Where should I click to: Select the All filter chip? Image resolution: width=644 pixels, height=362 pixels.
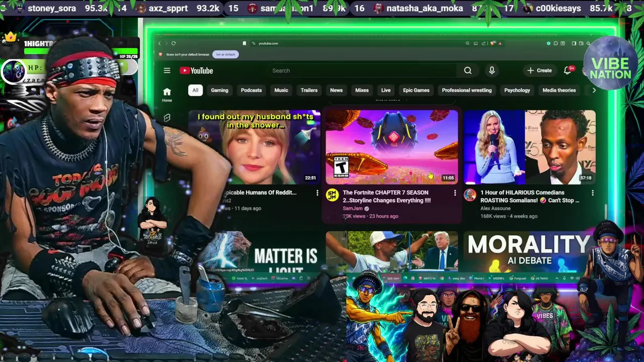point(195,90)
